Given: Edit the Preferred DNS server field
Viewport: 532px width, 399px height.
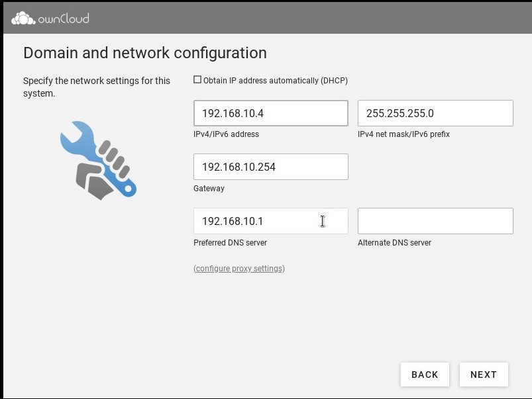Looking at the screenshot, I should tap(270, 221).
